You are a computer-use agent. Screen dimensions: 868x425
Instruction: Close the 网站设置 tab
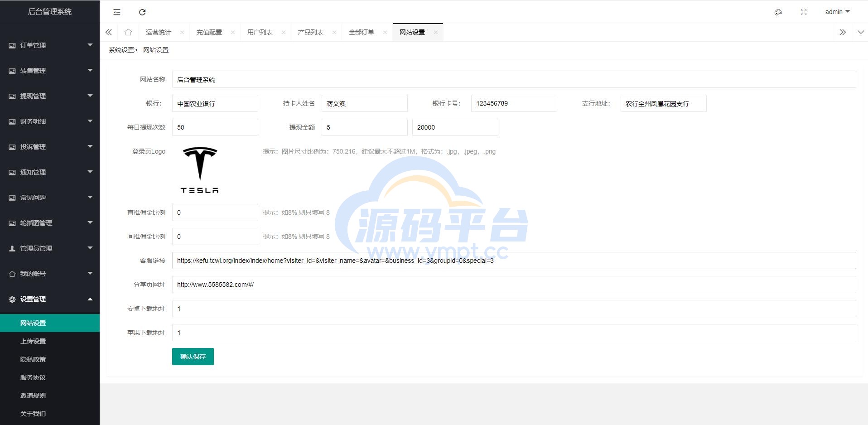point(436,32)
